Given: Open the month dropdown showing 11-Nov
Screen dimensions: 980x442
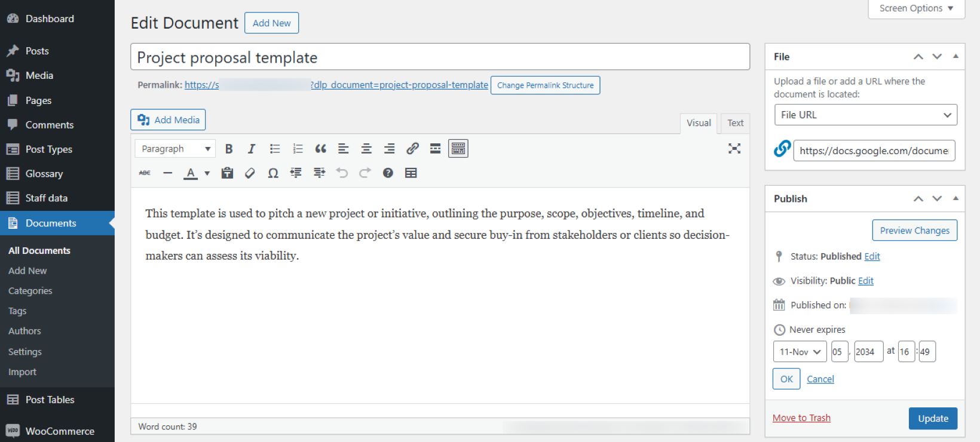Looking at the screenshot, I should pos(800,352).
